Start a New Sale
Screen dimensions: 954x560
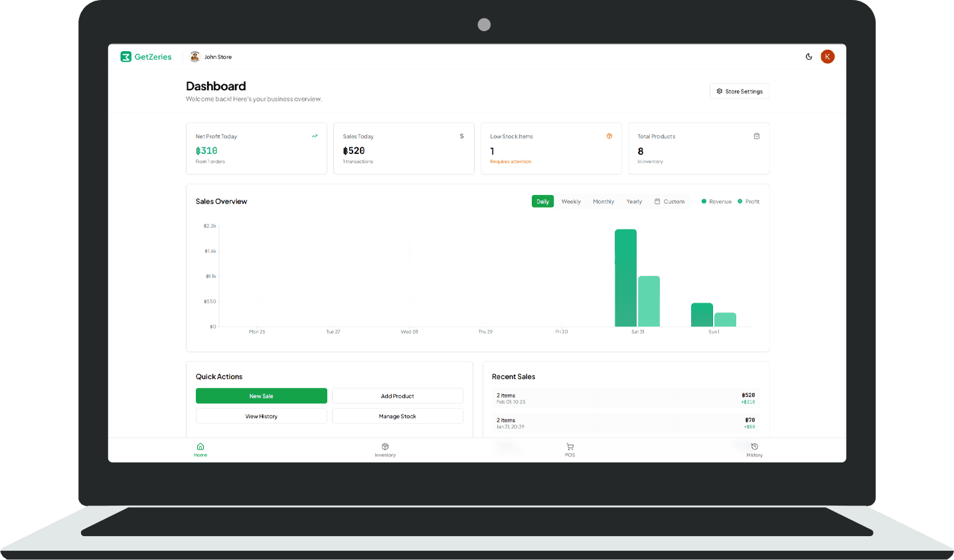(261, 395)
